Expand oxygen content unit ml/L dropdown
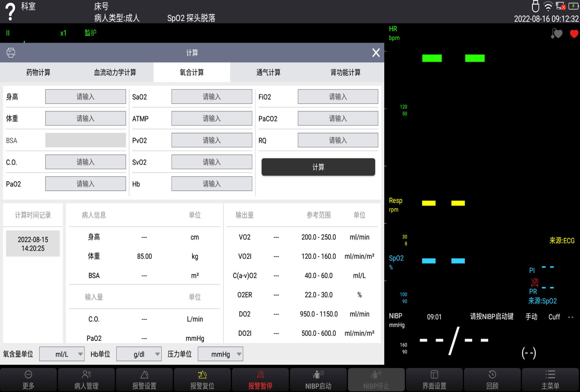The width and height of the screenshot is (580, 392). click(62, 354)
